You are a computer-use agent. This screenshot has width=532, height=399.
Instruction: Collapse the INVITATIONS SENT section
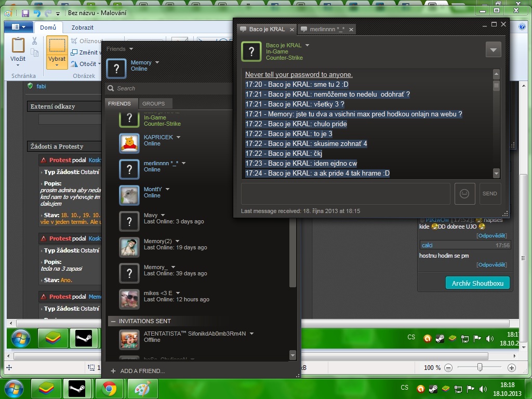tap(113, 321)
